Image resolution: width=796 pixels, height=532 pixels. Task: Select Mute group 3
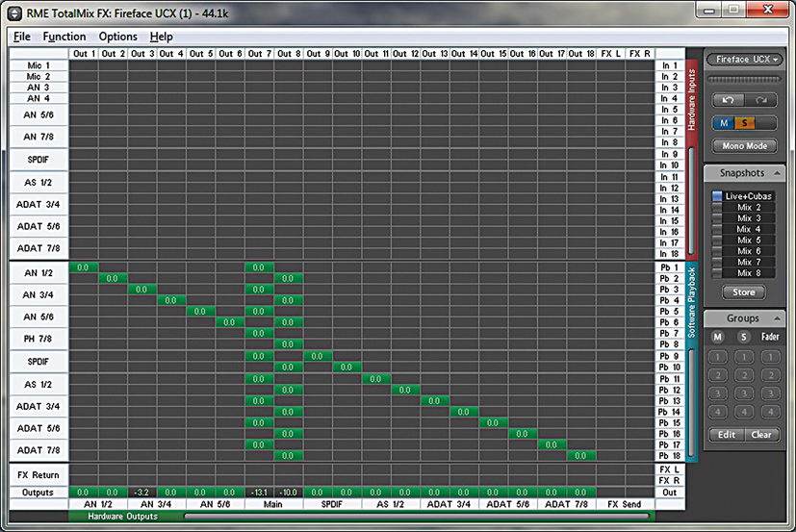[718, 393]
